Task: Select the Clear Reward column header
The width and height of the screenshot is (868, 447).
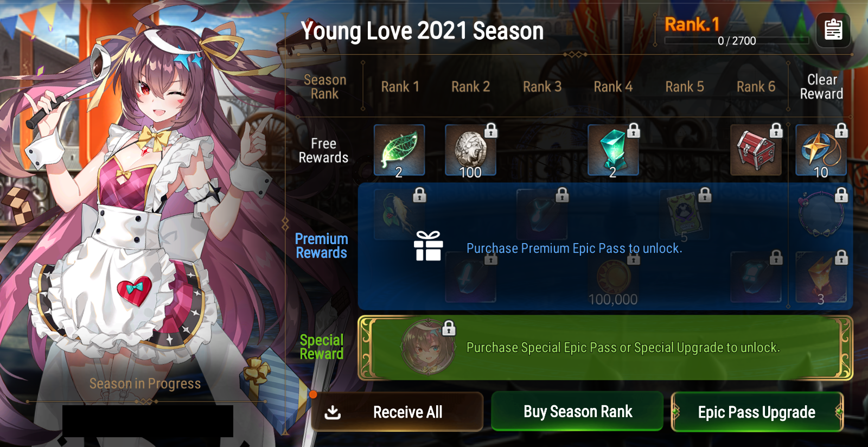Action: coord(821,87)
